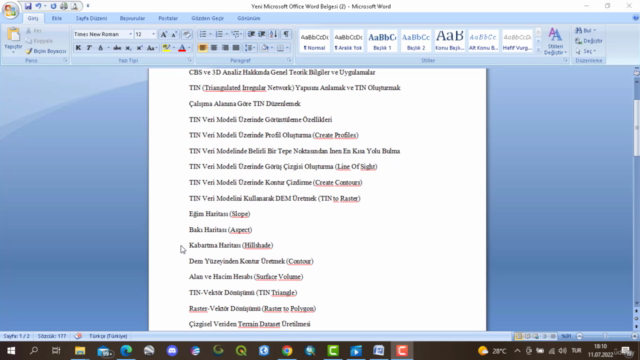
Task: Undo the last action
Action: coord(38,6)
